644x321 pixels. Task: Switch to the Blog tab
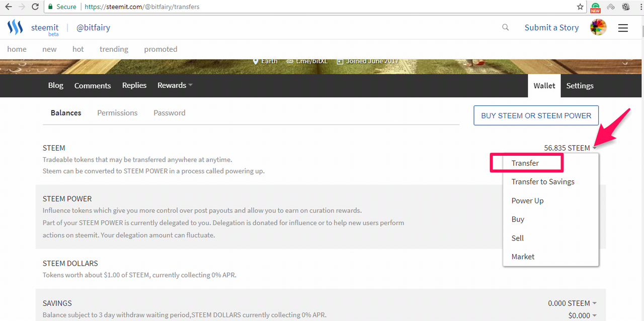pos(56,85)
